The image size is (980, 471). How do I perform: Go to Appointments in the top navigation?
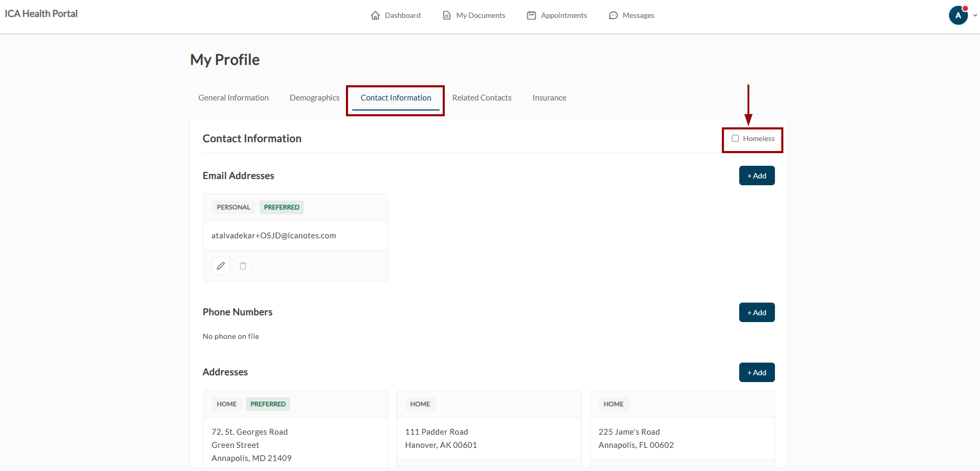[557, 15]
